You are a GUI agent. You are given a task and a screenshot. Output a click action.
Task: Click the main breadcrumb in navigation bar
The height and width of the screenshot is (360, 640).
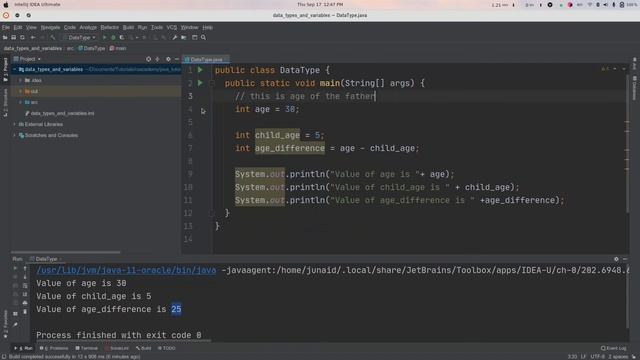[x=118, y=49]
